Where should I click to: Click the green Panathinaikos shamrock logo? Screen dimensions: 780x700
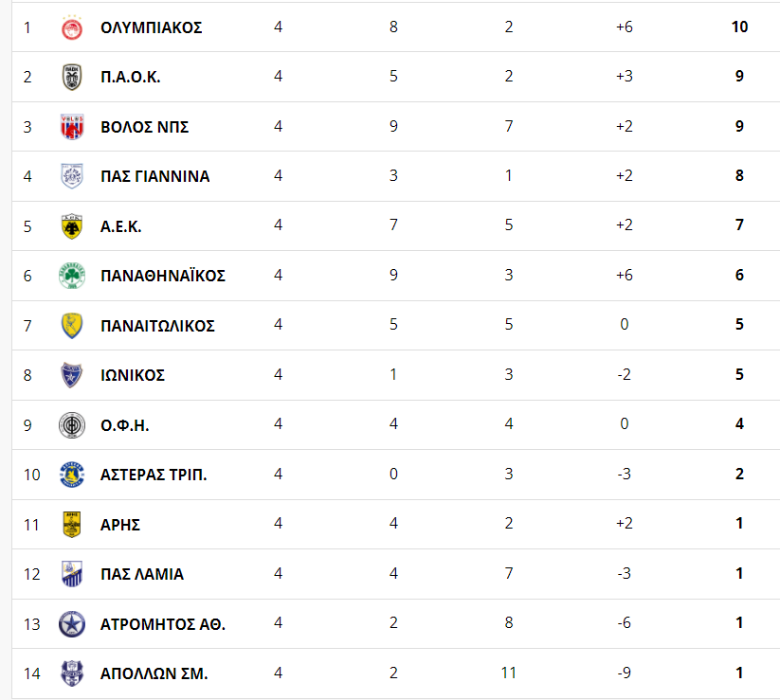(72, 276)
